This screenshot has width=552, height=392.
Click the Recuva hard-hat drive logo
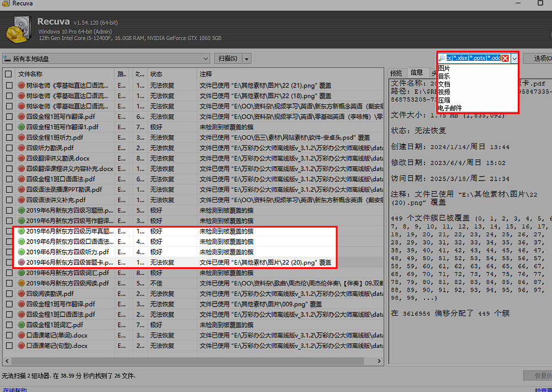pos(19,30)
